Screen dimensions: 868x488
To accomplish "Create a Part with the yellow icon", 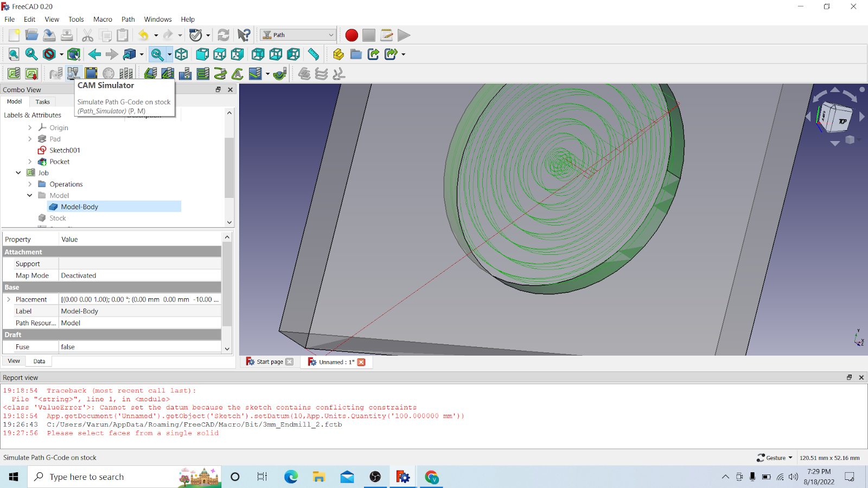I will [x=339, y=54].
